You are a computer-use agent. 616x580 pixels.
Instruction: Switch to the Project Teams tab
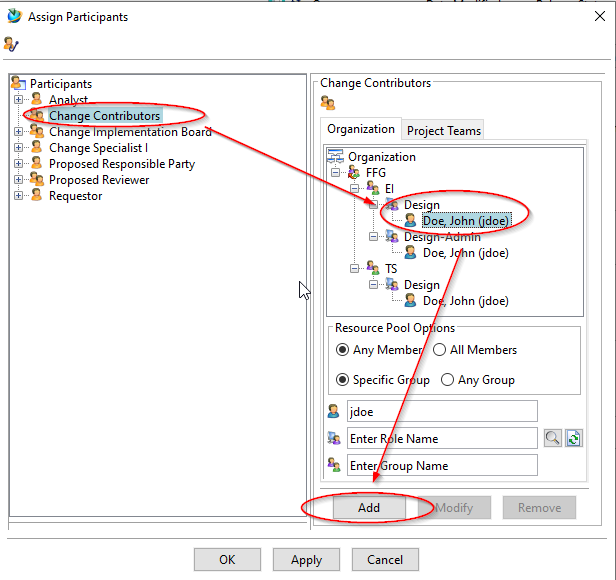pyautogui.click(x=443, y=130)
